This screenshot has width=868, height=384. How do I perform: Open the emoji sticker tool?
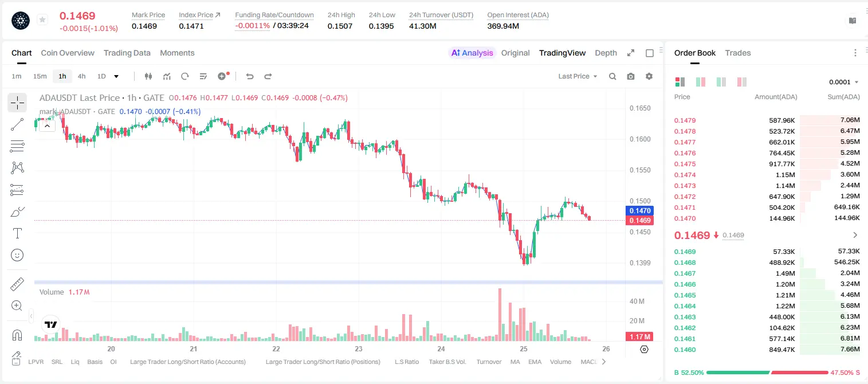click(x=17, y=255)
